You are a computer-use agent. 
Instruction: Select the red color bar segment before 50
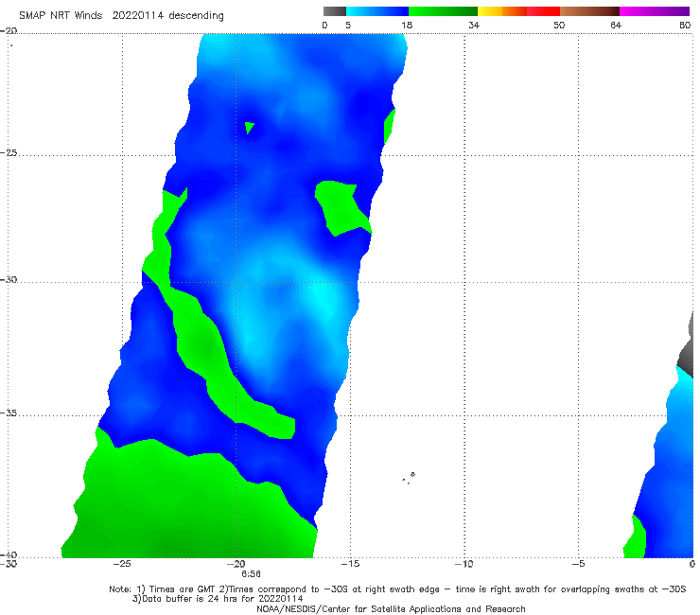543,11
